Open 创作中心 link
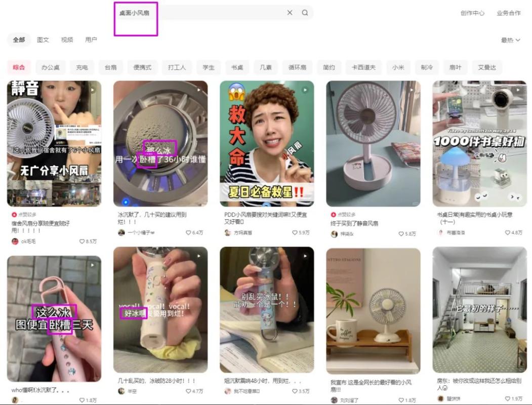Screen dimensions: 532x405 (472, 13)
